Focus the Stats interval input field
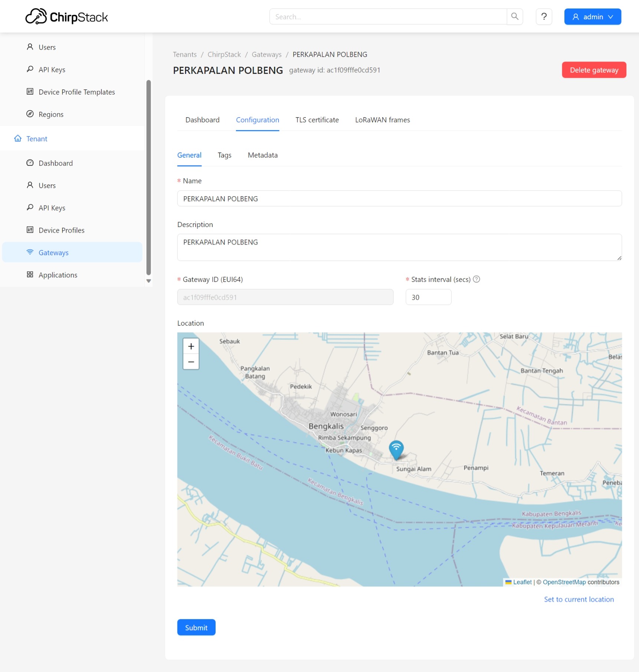This screenshot has width=639, height=672. point(428,297)
